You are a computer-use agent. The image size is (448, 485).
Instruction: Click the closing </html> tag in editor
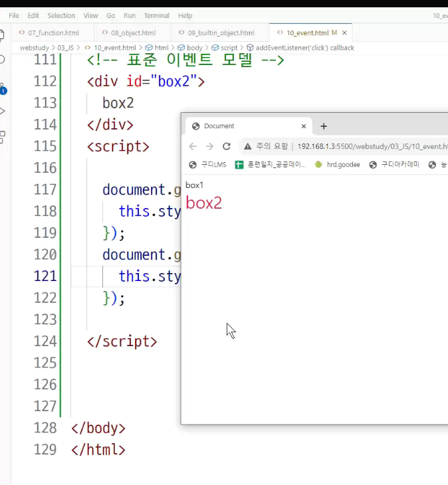click(98, 450)
